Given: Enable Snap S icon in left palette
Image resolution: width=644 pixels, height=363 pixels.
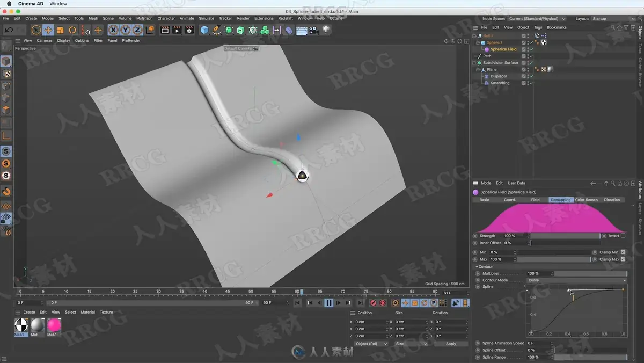Looking at the screenshot, I should pos(6,151).
